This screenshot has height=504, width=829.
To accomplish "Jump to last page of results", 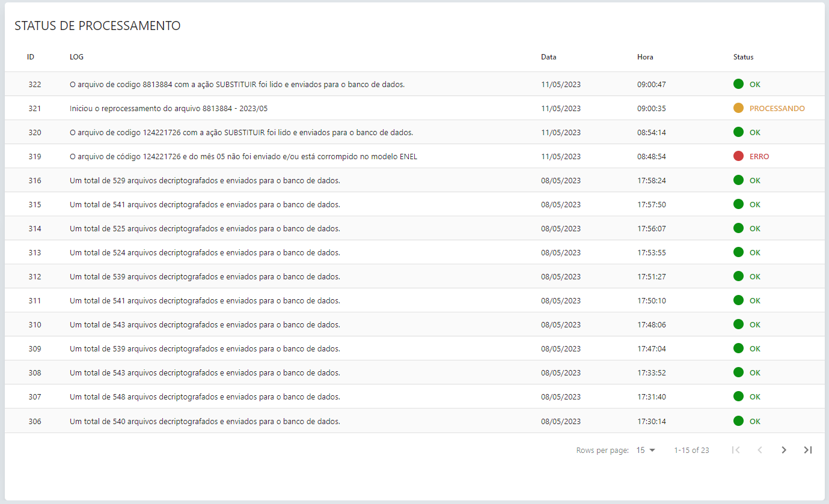I will pos(807,450).
